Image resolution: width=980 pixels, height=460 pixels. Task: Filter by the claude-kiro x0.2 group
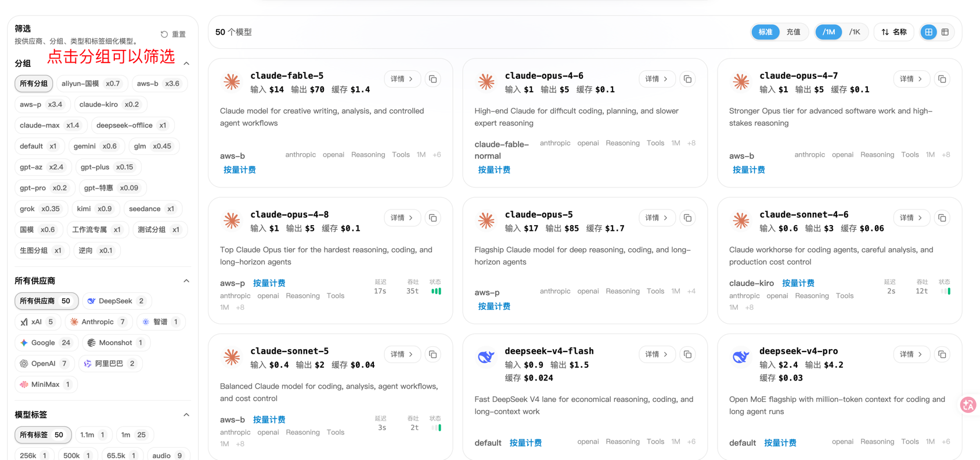point(109,104)
